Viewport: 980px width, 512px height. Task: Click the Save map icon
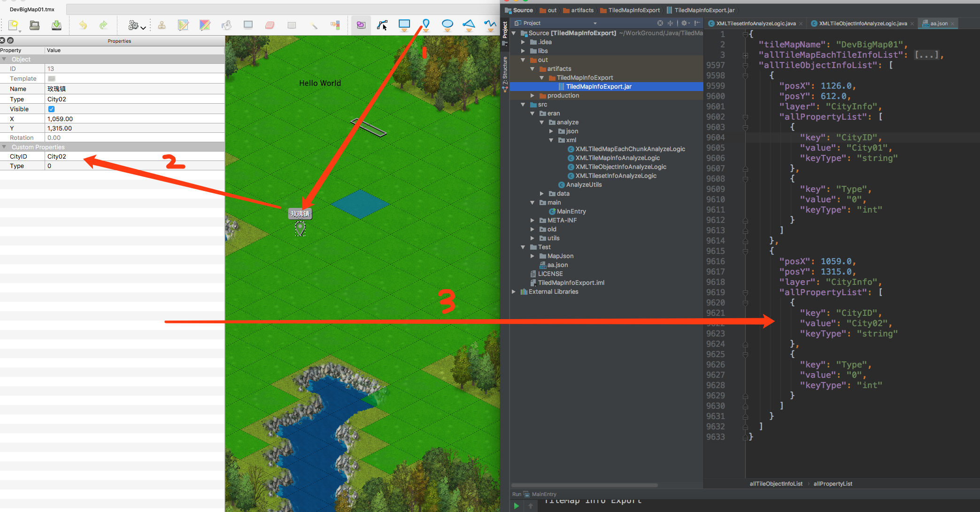point(56,25)
